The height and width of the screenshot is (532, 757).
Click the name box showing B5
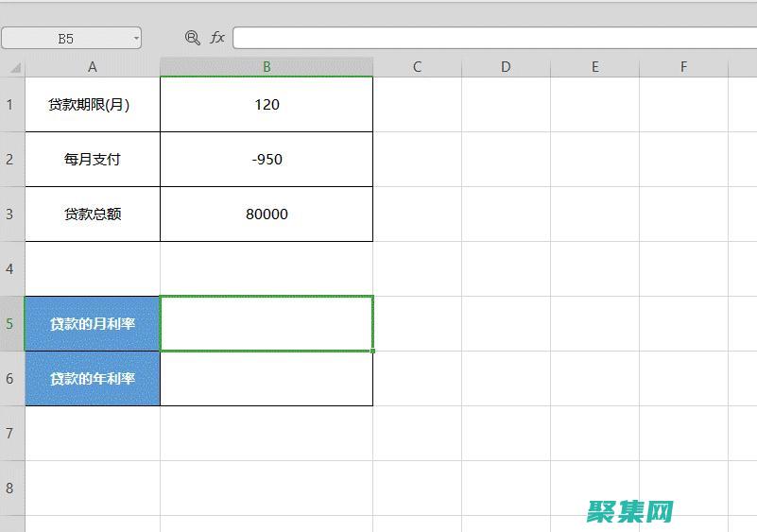66,39
